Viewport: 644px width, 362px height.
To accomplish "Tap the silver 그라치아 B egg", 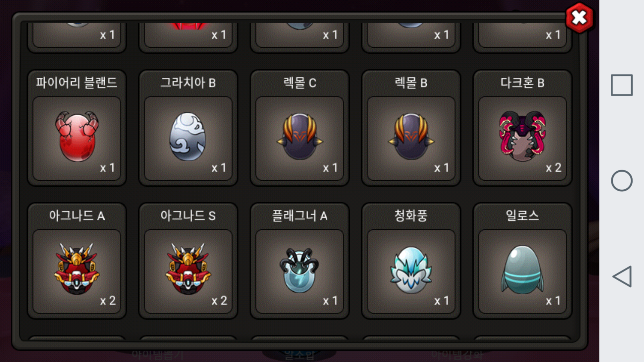I will click(x=188, y=136).
